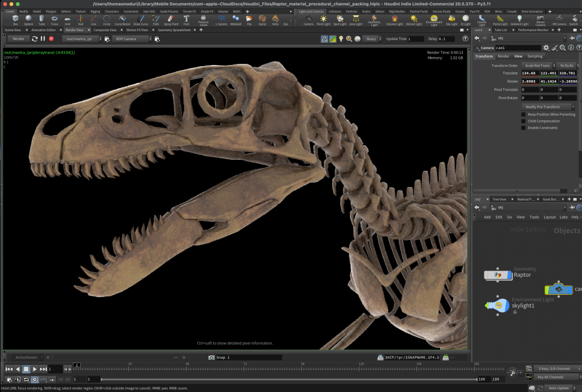Check the Enable Constraints option
This screenshot has width=582, height=392.
(x=523, y=128)
